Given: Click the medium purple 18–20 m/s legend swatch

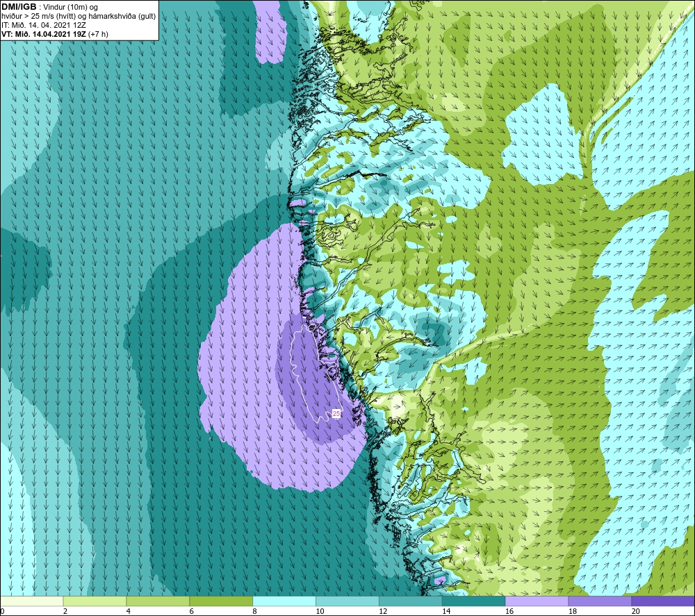Looking at the screenshot, I should 600,601.
